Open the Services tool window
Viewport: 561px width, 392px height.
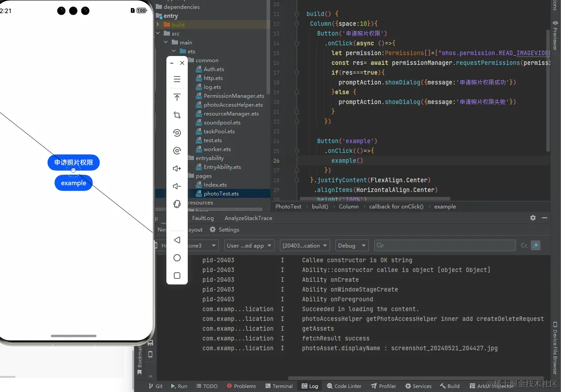coord(418,386)
